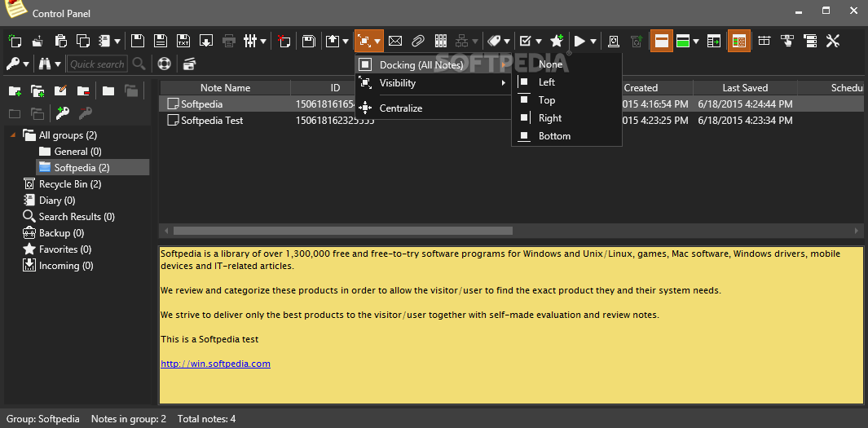868x428 pixels.
Task: Click the delete note icon with red X
Action: [x=284, y=41]
